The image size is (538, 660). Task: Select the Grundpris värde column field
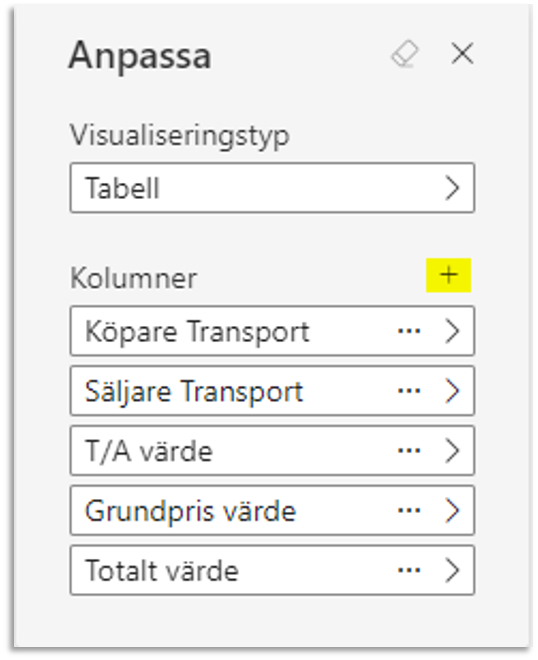(272, 511)
